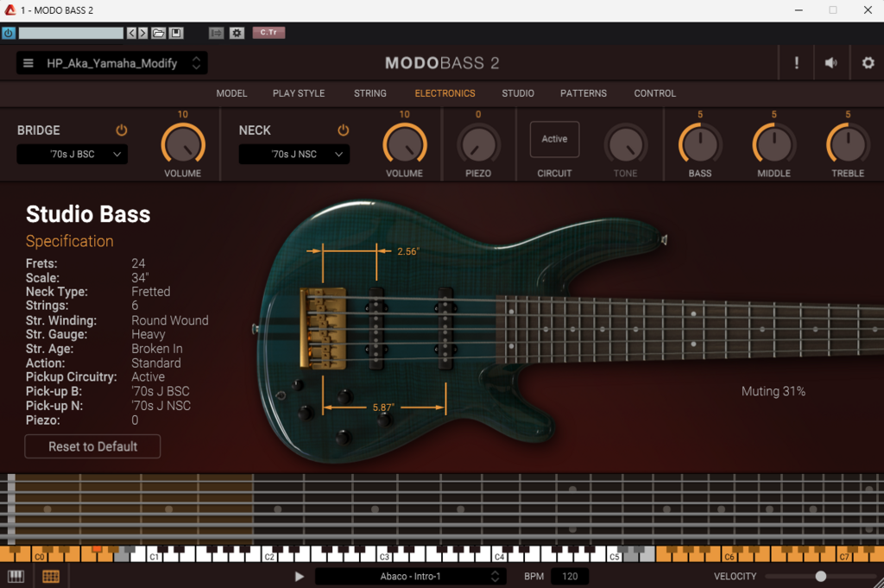Click the Studio Bass title
This screenshot has height=588, width=884.
[88, 214]
